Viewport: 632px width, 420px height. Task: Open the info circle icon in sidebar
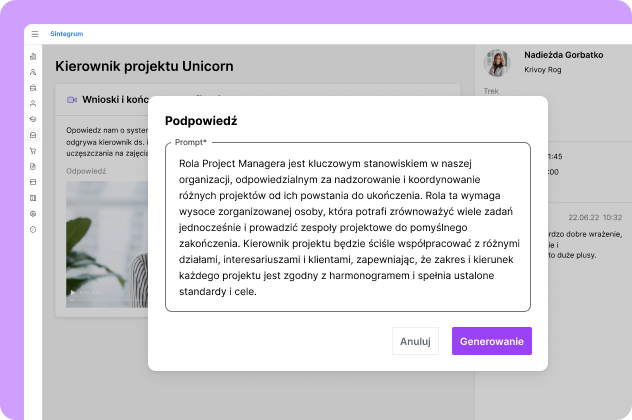[x=33, y=229]
